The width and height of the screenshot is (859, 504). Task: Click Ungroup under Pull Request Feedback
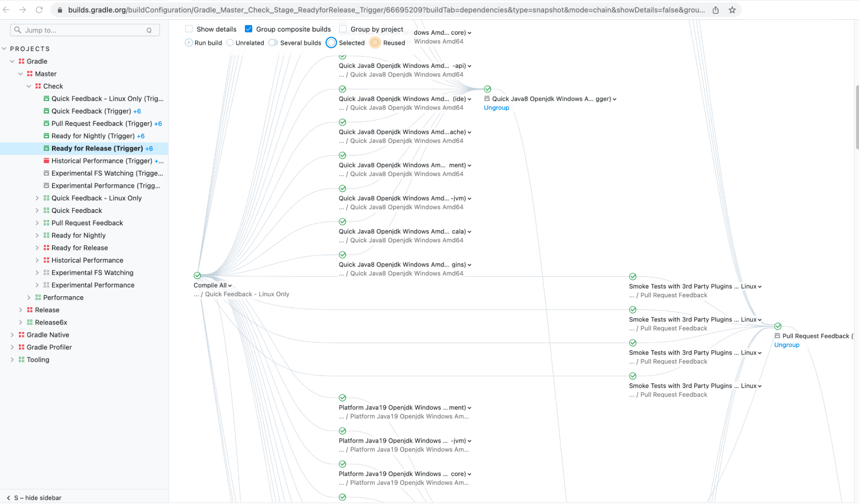(x=786, y=345)
